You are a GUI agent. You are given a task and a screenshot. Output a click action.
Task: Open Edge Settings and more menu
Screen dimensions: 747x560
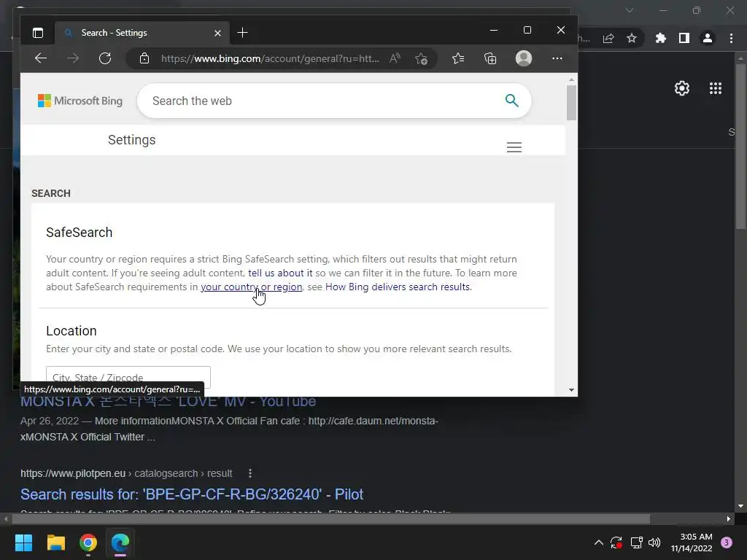(x=557, y=58)
